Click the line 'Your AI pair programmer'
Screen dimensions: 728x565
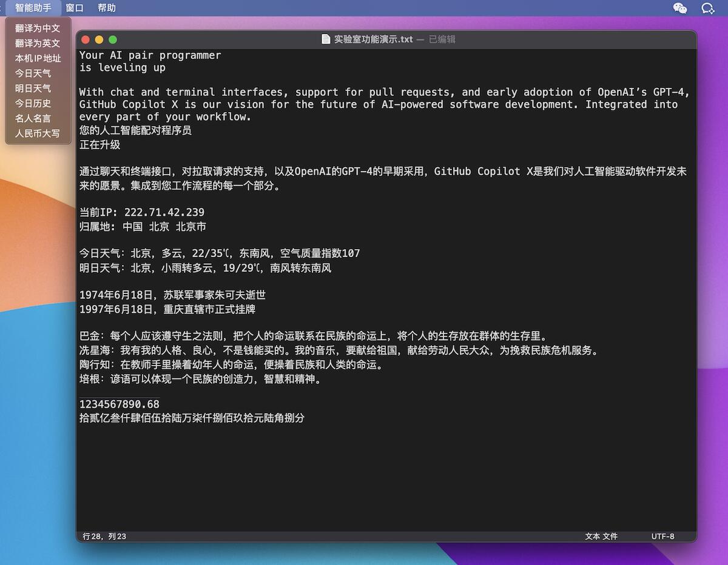150,55
